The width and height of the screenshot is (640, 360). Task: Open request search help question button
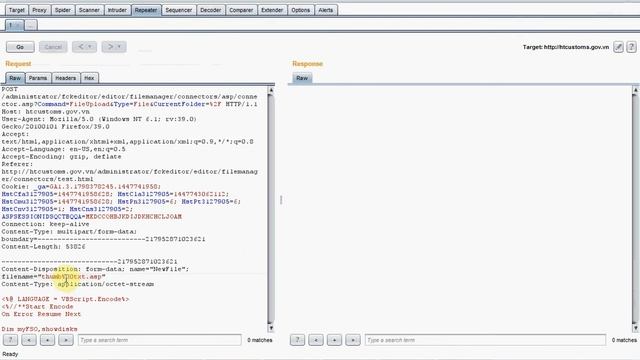(x=10, y=340)
